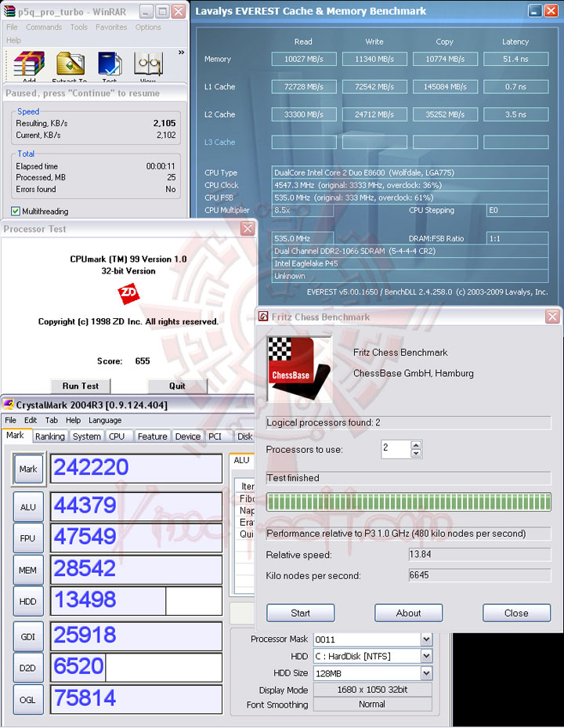Click Kilo nodes per second value 6645

pos(479,574)
